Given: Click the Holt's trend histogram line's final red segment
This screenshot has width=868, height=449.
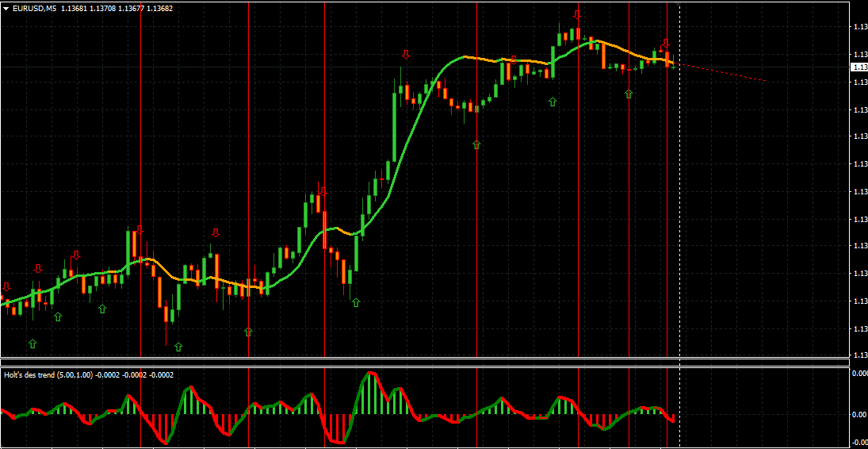Looking at the screenshot, I should pyautogui.click(x=668, y=415).
